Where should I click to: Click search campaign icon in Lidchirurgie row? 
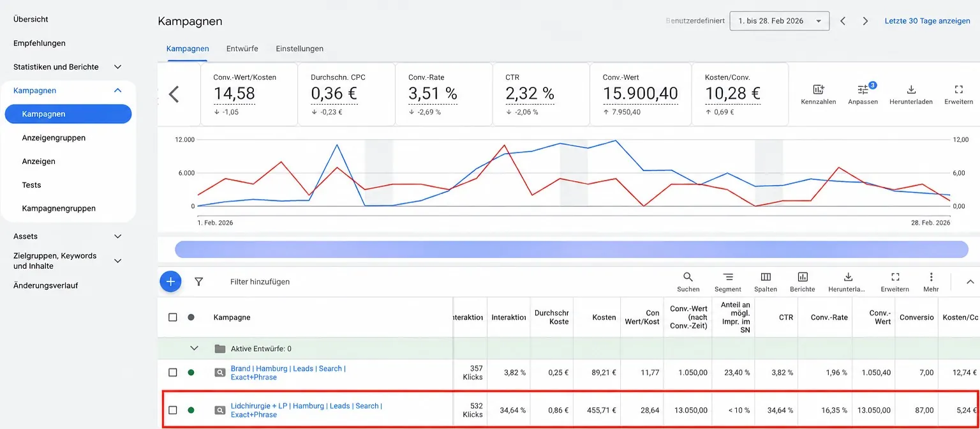click(220, 410)
